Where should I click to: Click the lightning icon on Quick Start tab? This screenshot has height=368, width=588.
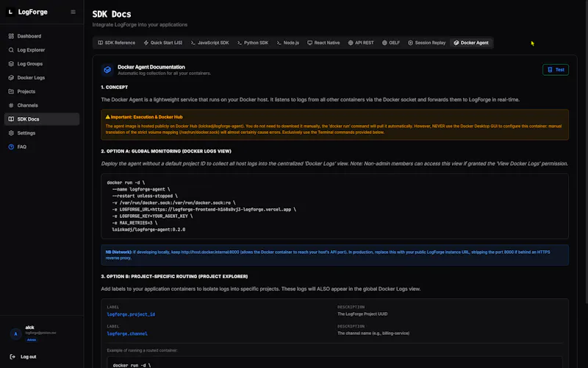[x=146, y=43]
